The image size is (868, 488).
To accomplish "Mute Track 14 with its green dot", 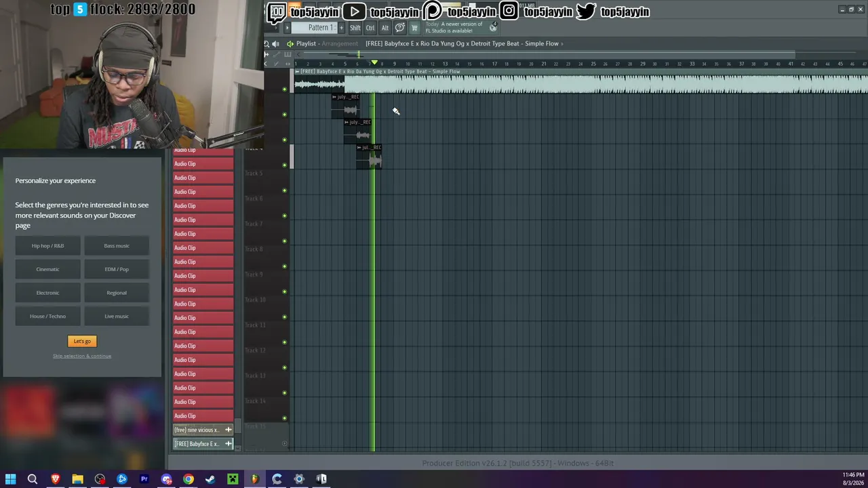I will pyautogui.click(x=284, y=418).
